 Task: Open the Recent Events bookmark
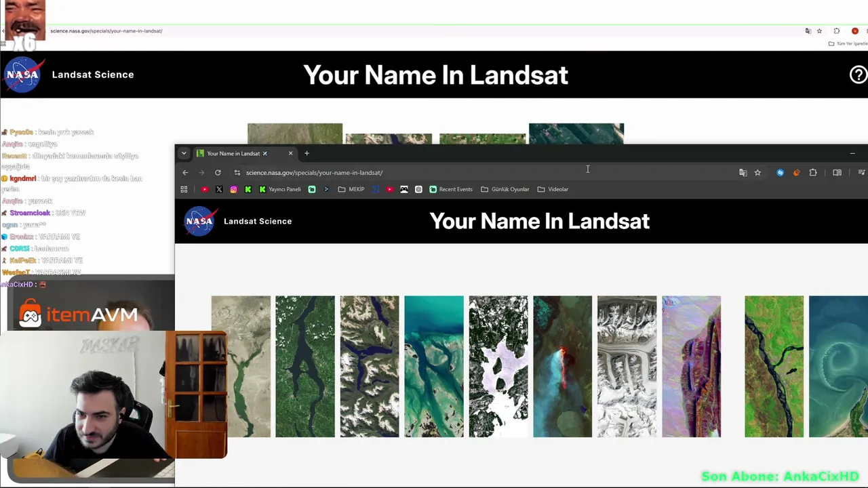point(451,189)
